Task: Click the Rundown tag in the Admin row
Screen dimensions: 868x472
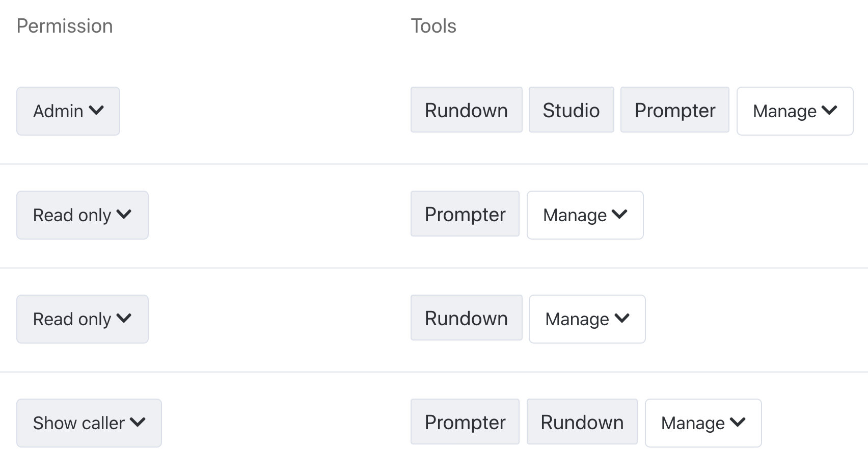Action: pos(466,110)
